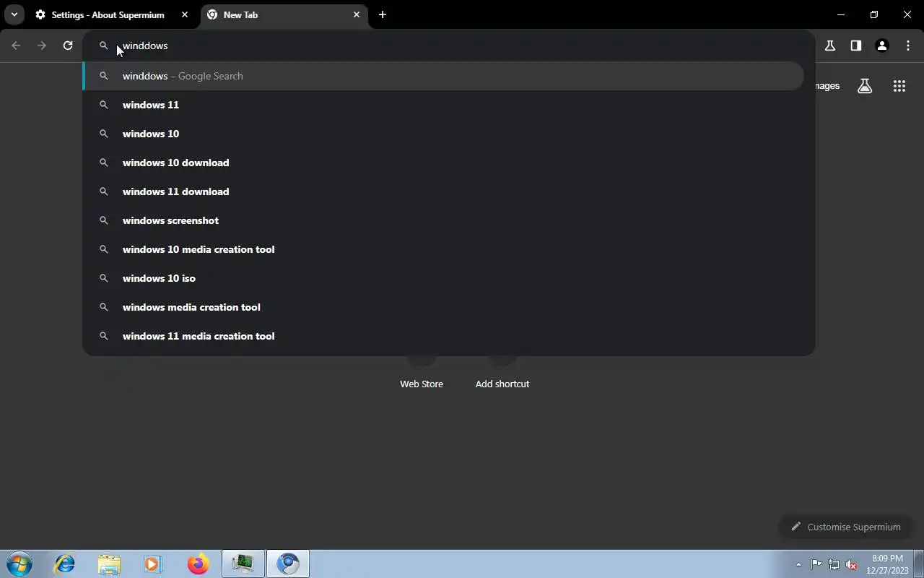This screenshot has width=924, height=578.
Task: Go forward using the forward arrow
Action: pos(42,46)
